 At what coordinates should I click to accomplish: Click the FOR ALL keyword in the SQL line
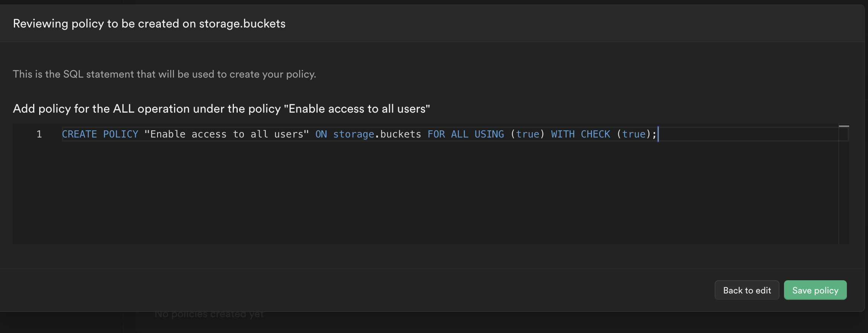point(448,134)
